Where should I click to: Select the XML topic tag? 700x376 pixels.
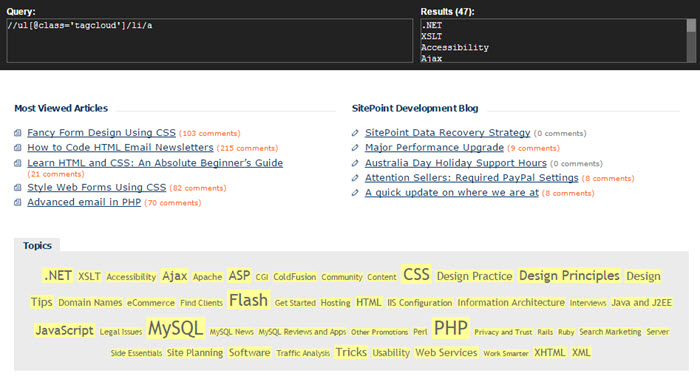coord(581,352)
